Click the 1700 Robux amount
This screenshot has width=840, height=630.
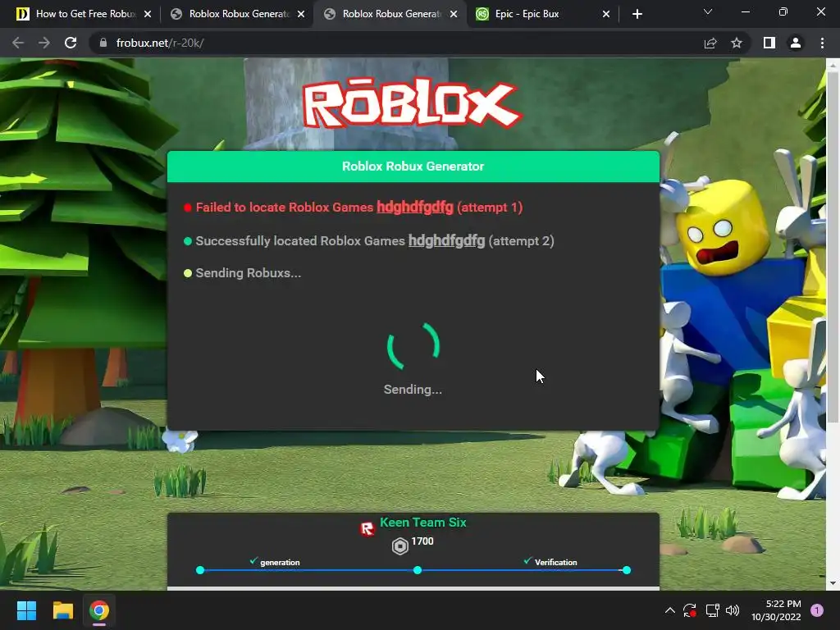pyautogui.click(x=422, y=541)
